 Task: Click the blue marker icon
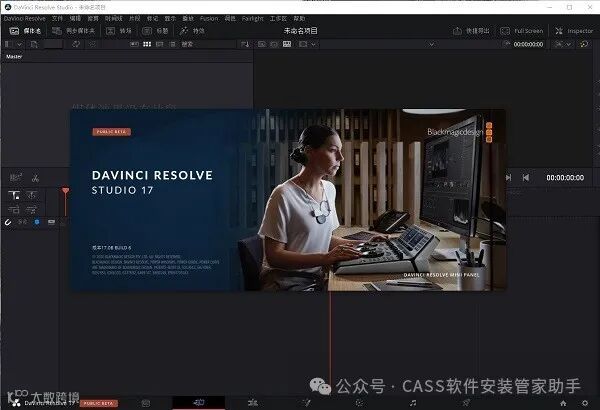pyautogui.click(x=37, y=222)
